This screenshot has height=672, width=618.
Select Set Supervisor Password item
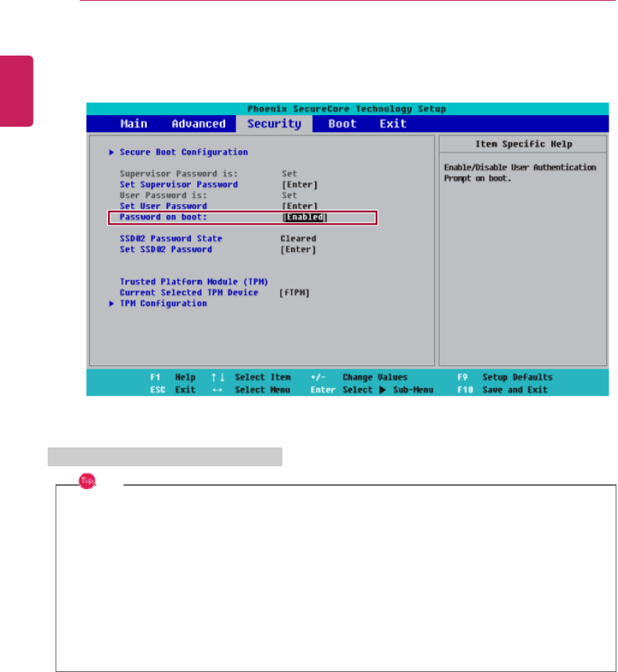pyautogui.click(x=178, y=185)
